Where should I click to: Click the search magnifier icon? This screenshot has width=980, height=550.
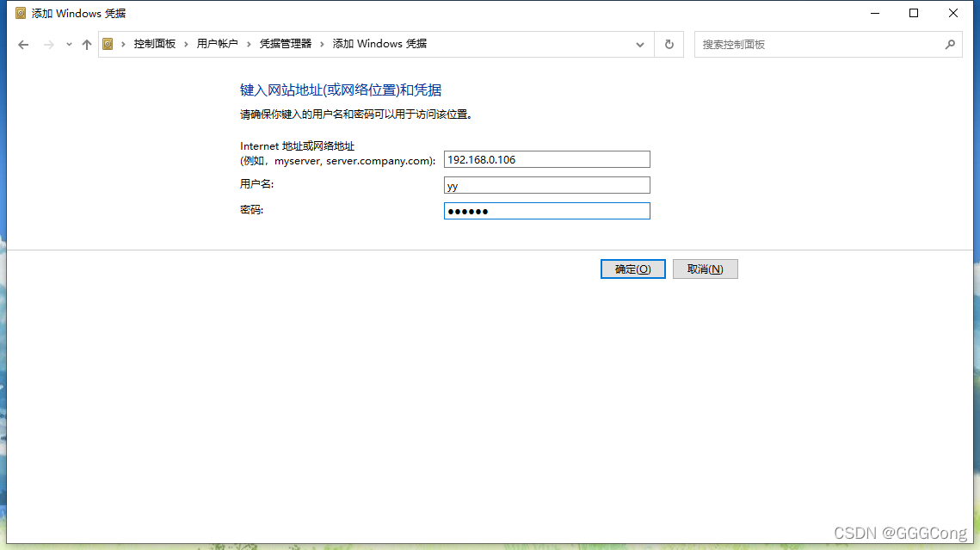(x=950, y=45)
